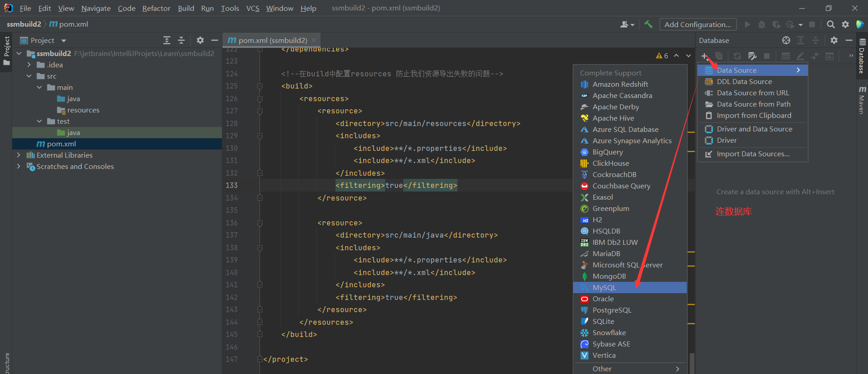Expand the External Libraries node
This screenshot has height=374, width=868.
tap(19, 155)
